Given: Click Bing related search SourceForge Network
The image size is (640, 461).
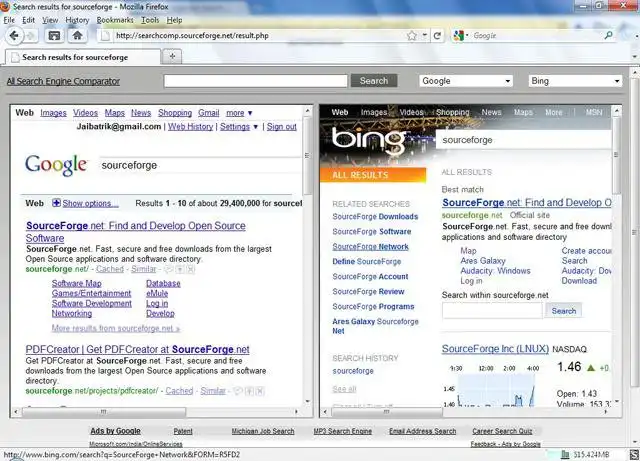Looking at the screenshot, I should click(x=370, y=247).
